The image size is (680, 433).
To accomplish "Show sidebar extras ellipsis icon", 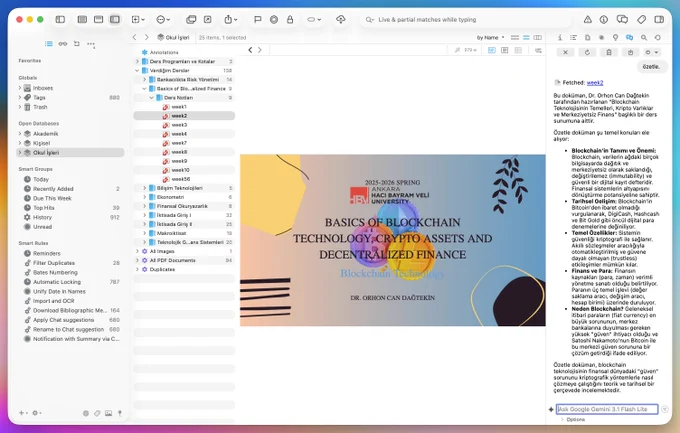I will (91, 44).
